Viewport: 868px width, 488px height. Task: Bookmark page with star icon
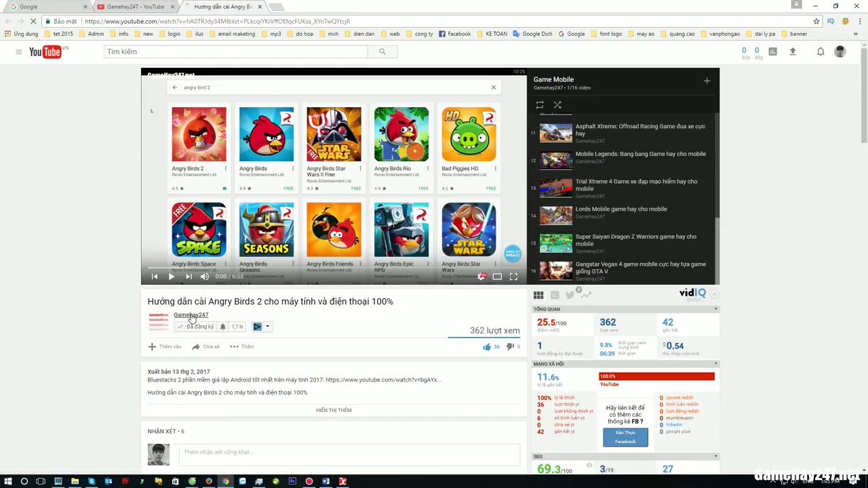(816, 21)
